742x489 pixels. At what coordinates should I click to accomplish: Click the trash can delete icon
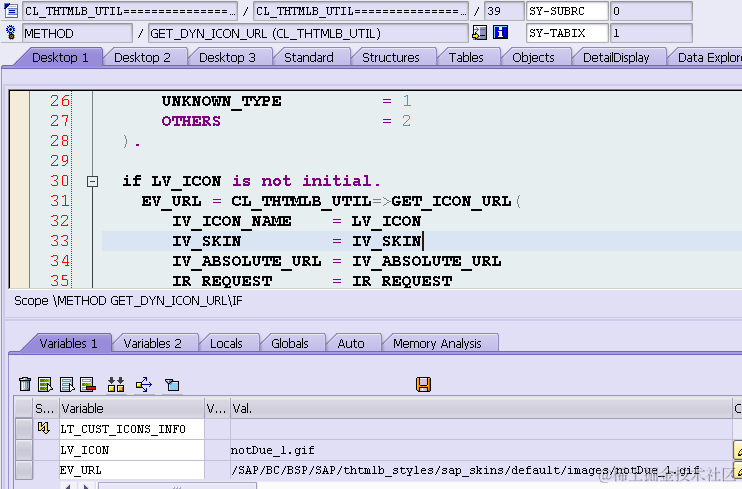click(x=25, y=384)
